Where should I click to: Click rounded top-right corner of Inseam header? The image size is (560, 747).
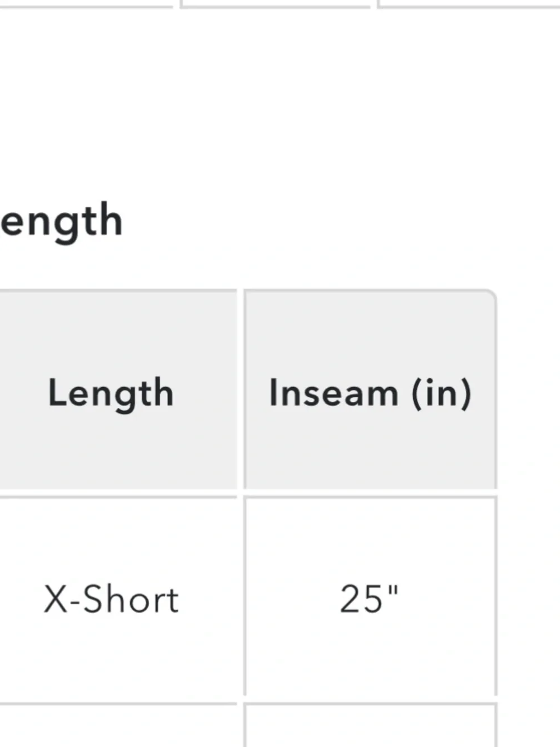[x=490, y=296]
